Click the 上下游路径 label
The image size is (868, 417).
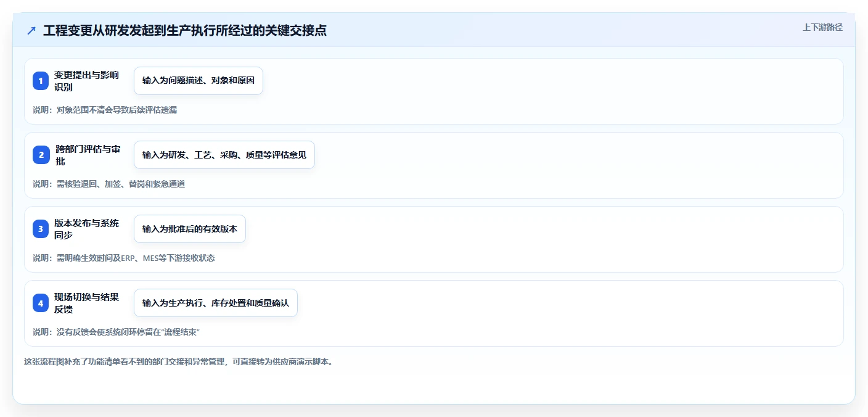[x=822, y=27]
